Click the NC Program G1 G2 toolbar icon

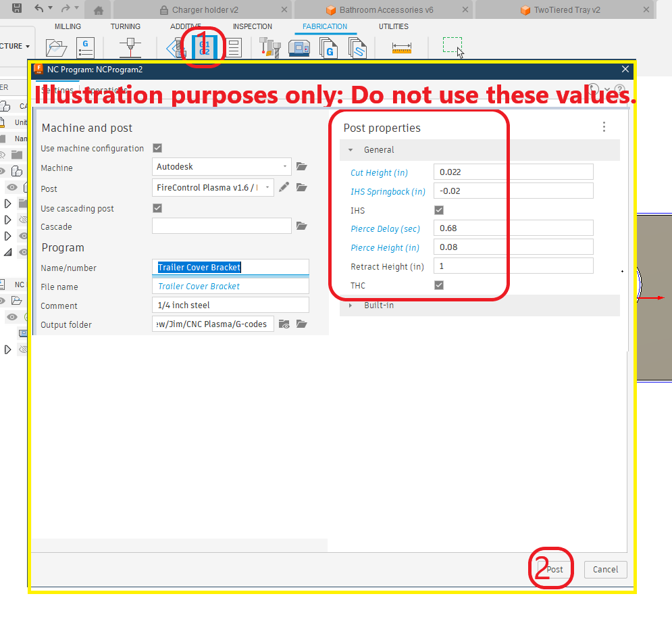tap(204, 47)
